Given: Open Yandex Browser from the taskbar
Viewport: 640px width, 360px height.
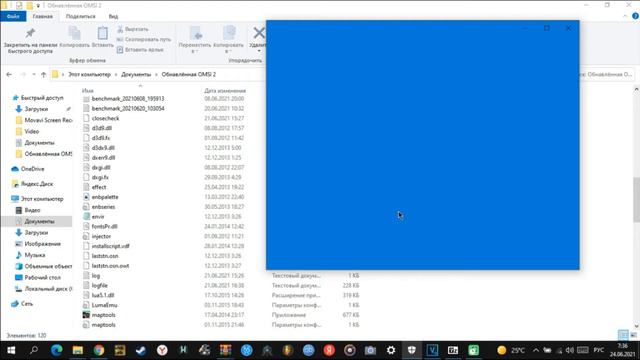Looking at the screenshot, I should click(x=162, y=350).
